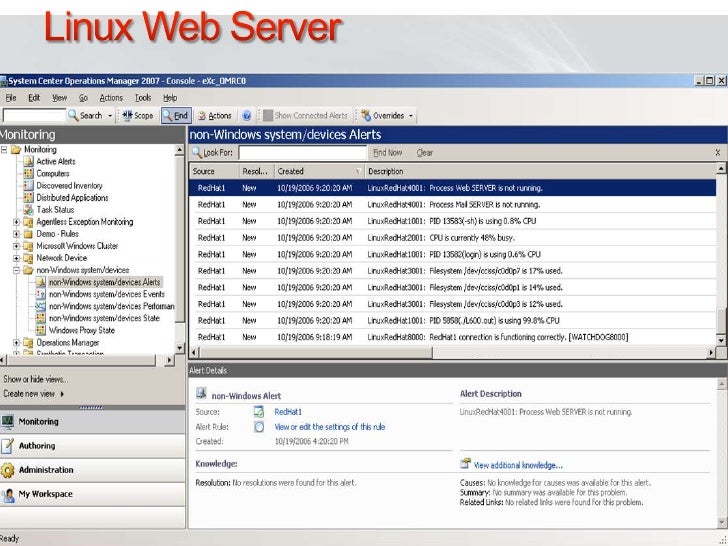Select Filesystem c0d0p7 17% used alert
Viewport: 728px width, 546px height.
(453, 271)
